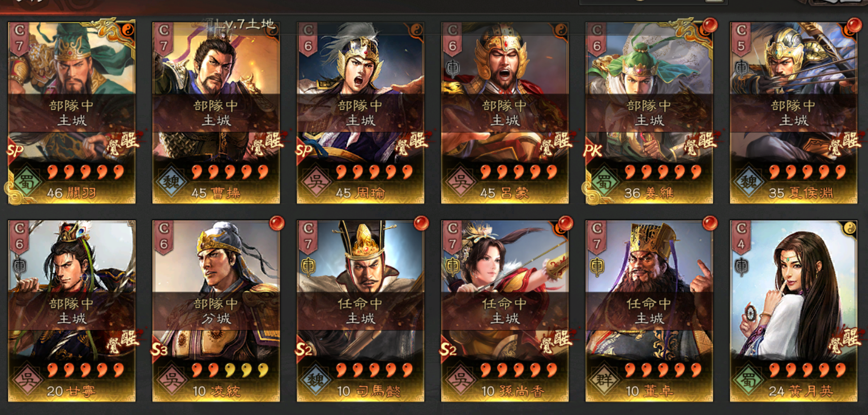This screenshot has width=868, height=415.
Task: Click the PK badge on 姜維 card
Action: tap(593, 150)
